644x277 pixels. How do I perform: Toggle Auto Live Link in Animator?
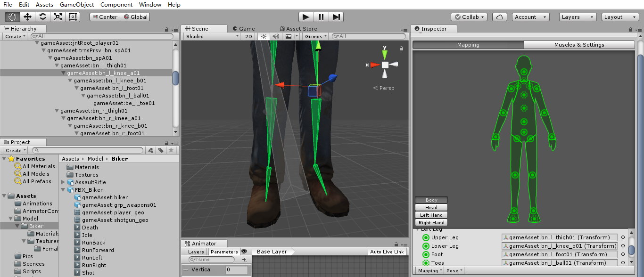coord(387,252)
